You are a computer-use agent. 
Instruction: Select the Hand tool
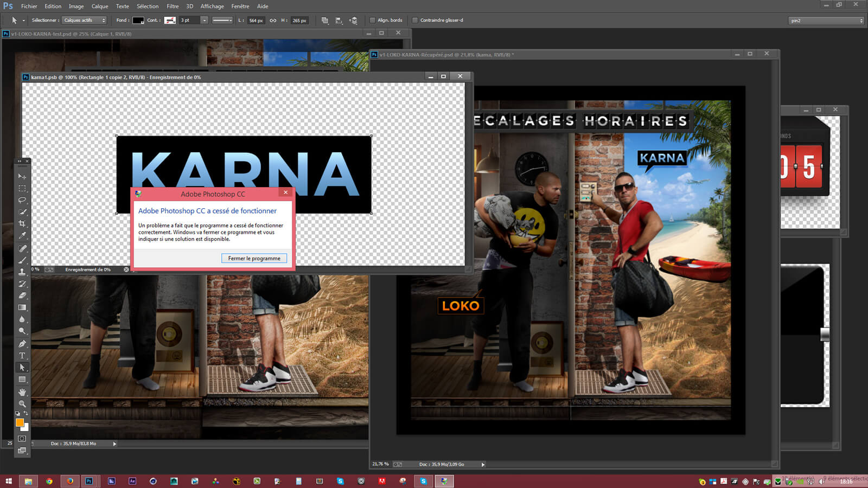(22, 392)
